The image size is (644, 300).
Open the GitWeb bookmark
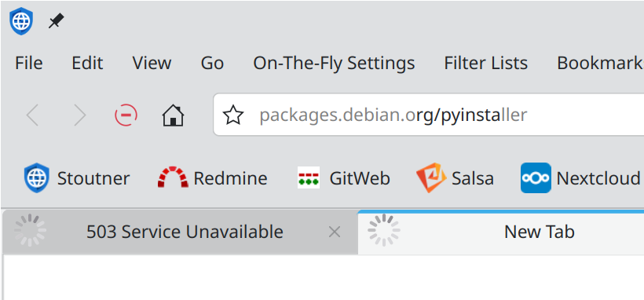point(343,178)
